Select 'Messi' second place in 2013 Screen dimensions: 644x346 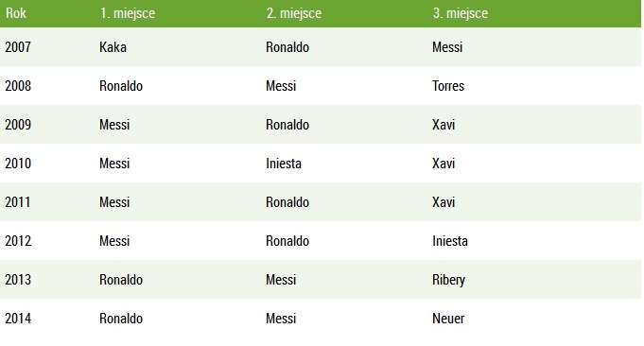(x=281, y=280)
